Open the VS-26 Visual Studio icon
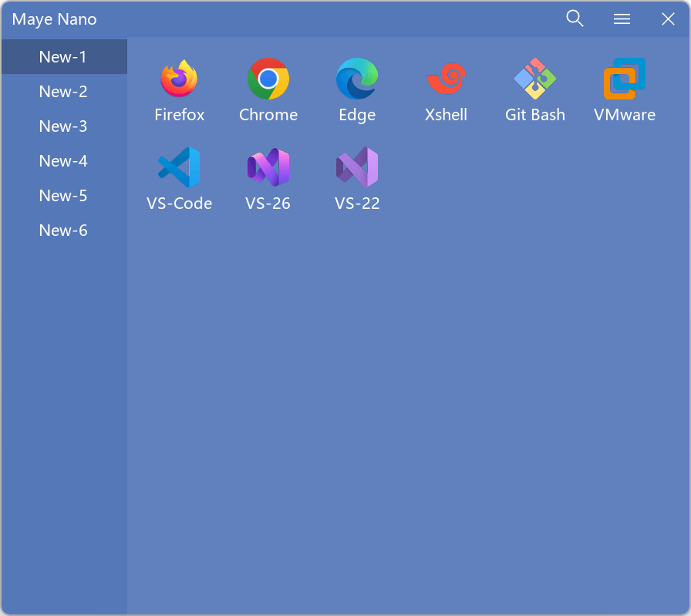Screen dimensions: 691x616 point(268,167)
